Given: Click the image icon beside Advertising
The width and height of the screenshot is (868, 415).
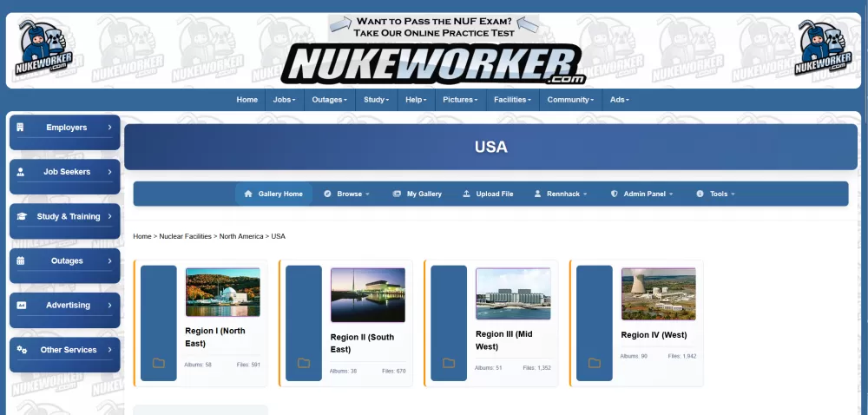Looking at the screenshot, I should coord(21,305).
